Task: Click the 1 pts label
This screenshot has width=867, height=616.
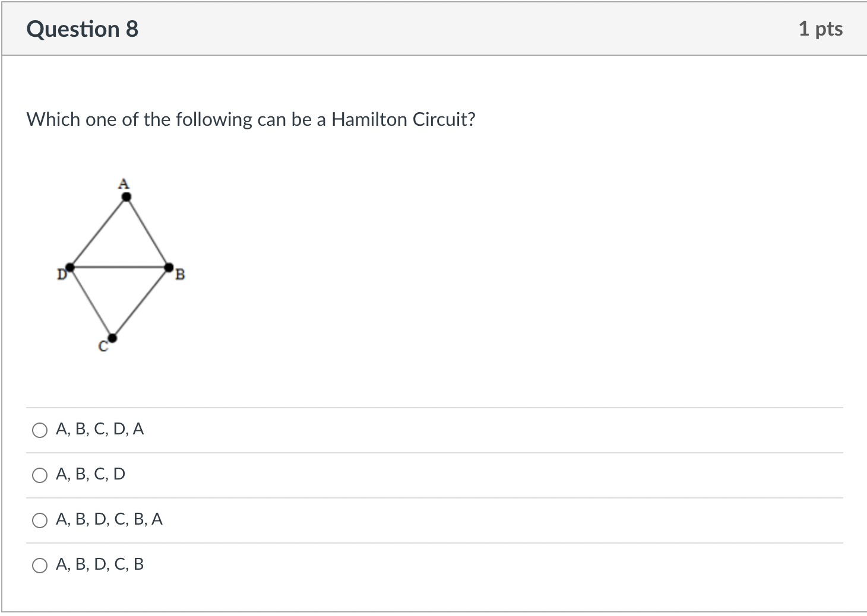Action: coord(822,28)
